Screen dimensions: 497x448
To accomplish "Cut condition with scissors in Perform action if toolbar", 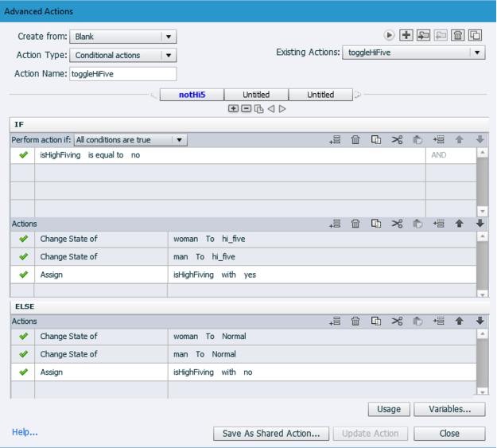I will (397, 139).
